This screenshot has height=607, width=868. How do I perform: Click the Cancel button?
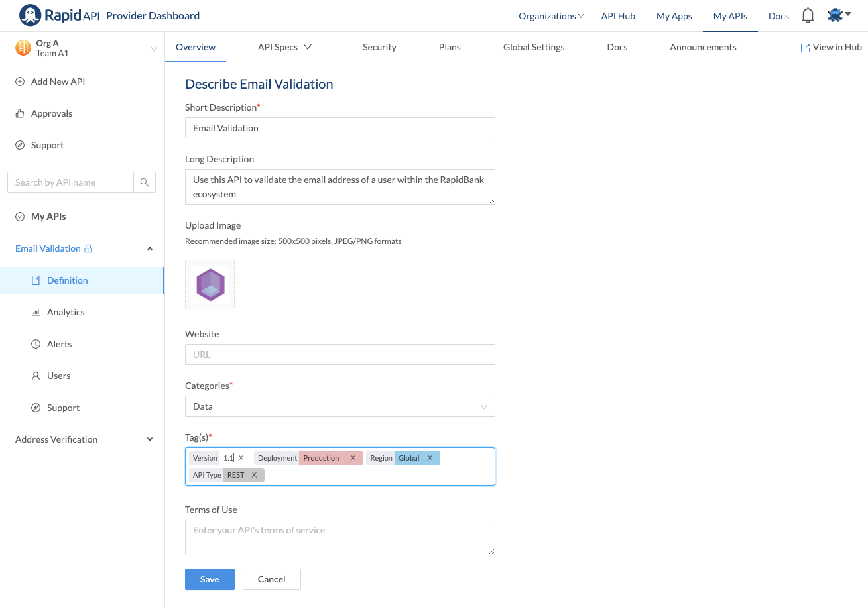[271, 579]
